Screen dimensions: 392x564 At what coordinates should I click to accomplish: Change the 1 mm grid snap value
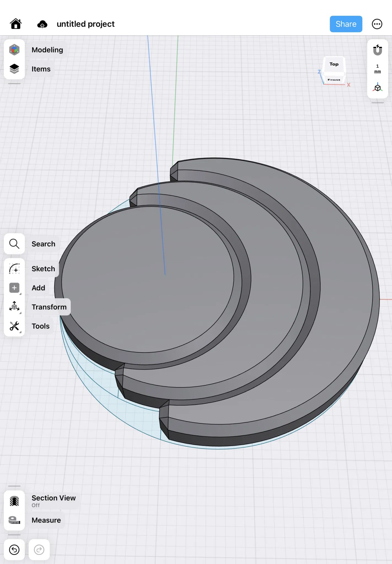coord(377,69)
